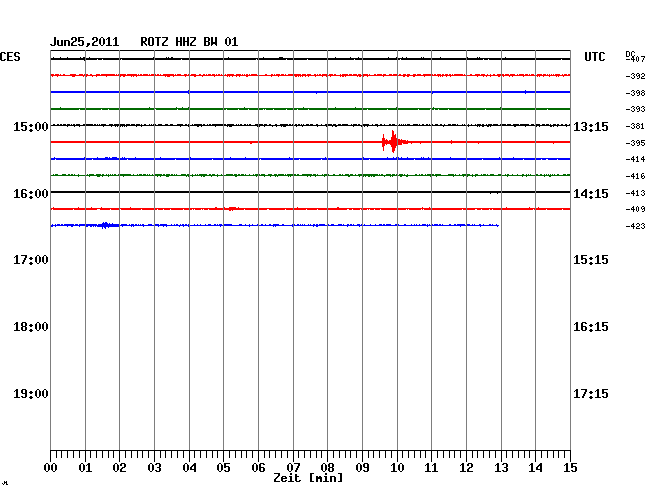
Task: Select the 16:15 UTC time label
Action: 591,327
